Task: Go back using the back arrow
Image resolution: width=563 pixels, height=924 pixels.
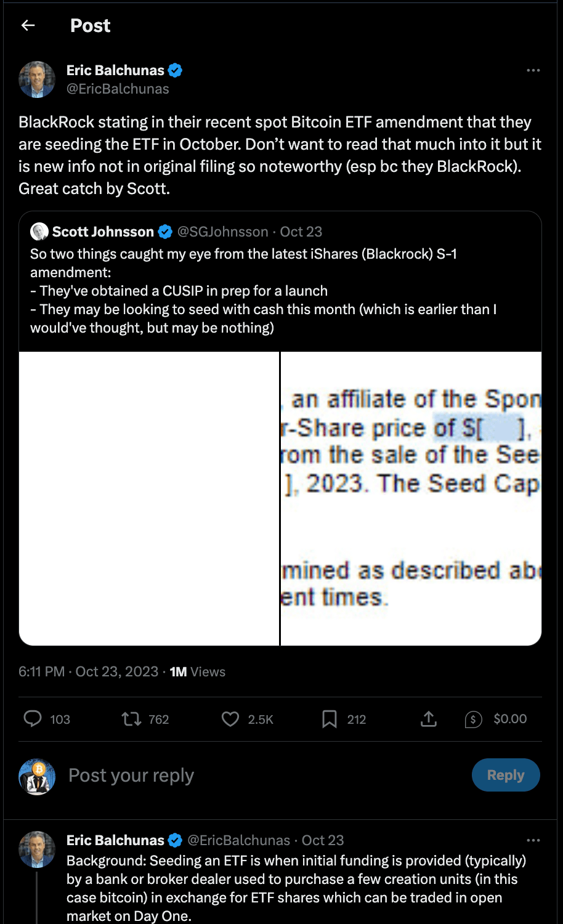Action: pyautogui.click(x=28, y=25)
